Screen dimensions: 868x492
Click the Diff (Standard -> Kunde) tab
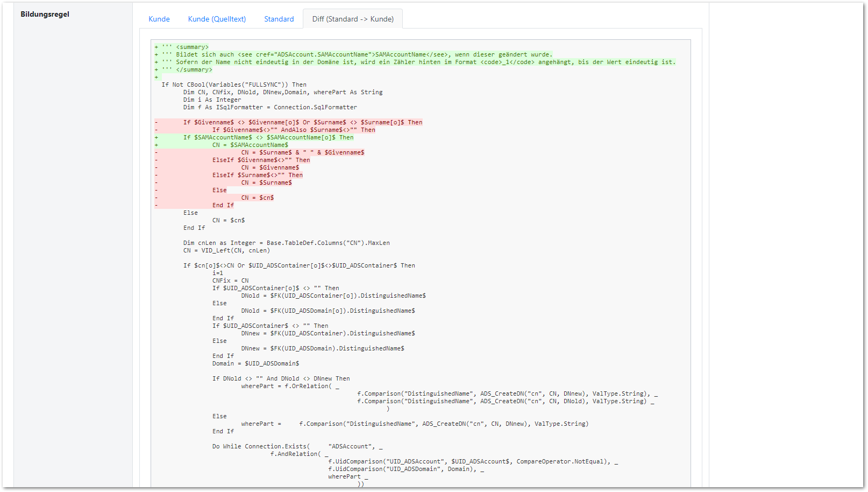353,19
